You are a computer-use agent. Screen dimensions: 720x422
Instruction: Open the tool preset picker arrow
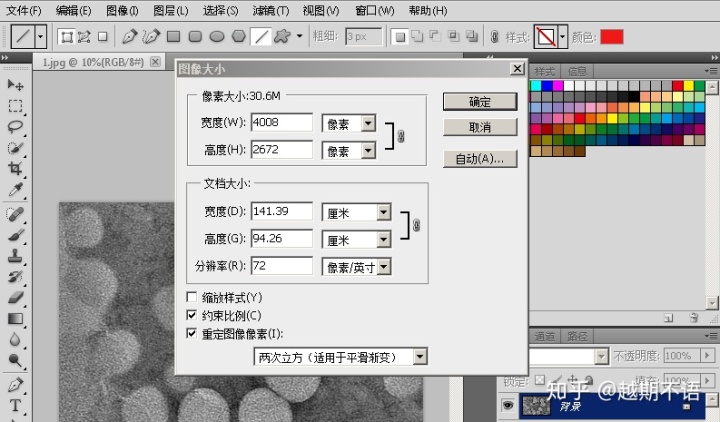(40, 36)
